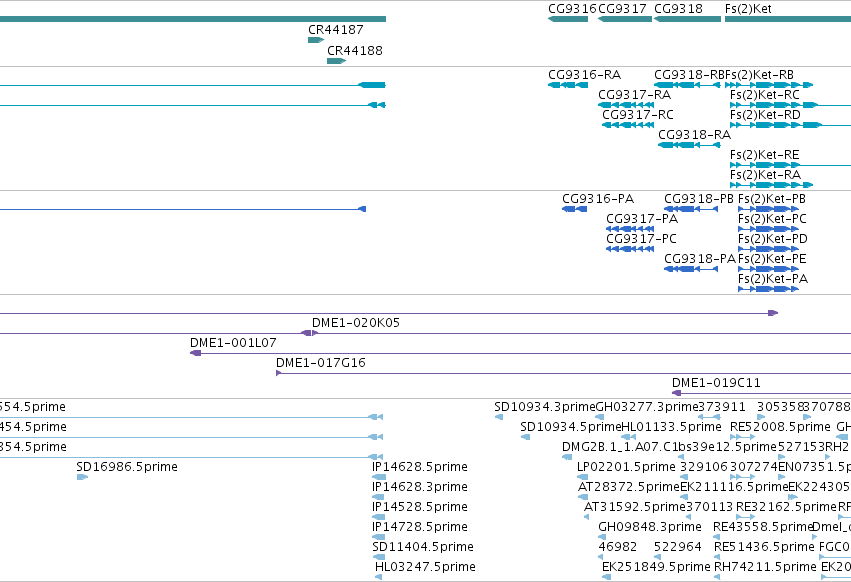Image resolution: width=851 pixels, height=582 pixels.
Task: Open the SD10934.5prime EST
Action: pos(525,437)
